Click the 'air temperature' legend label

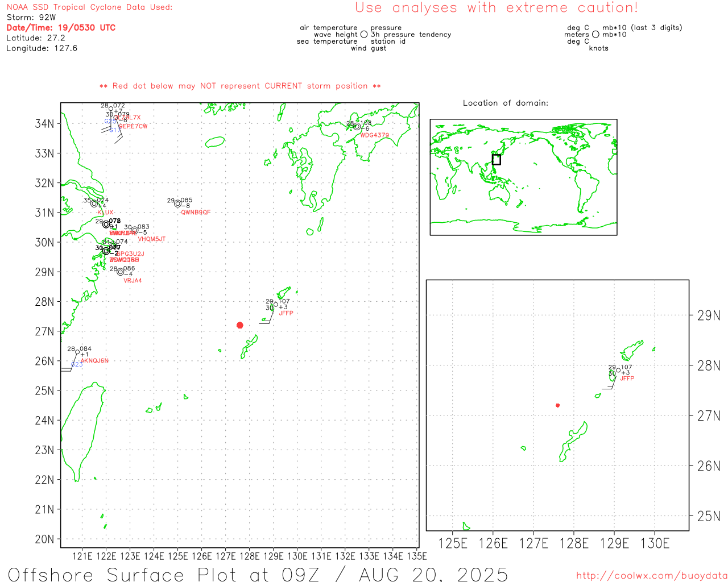(329, 28)
